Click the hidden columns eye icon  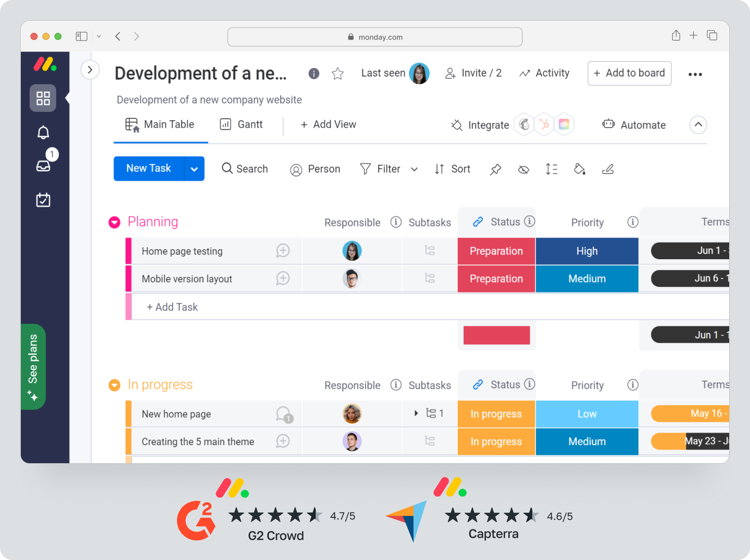(x=523, y=169)
